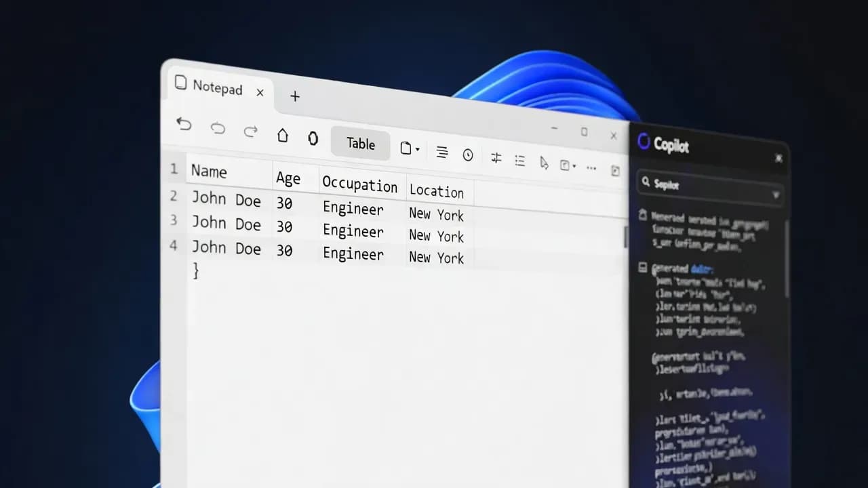Open the version history clock icon
The height and width of the screenshot is (488, 868).
[468, 155]
